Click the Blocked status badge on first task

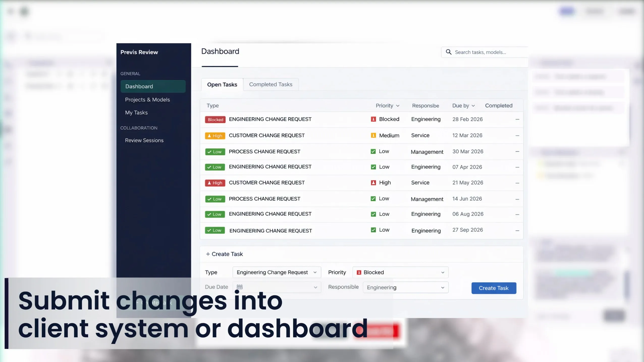215,120
